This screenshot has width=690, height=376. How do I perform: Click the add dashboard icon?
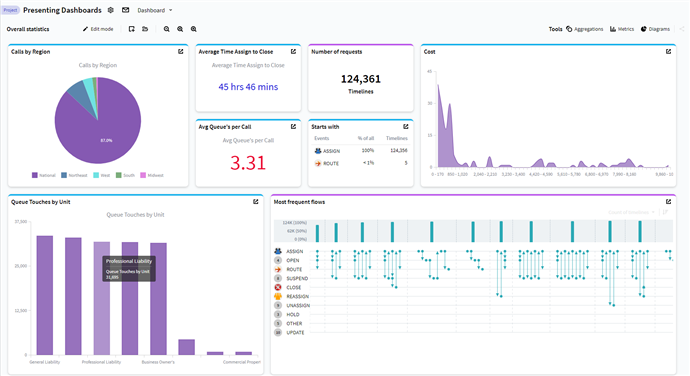[x=131, y=29]
